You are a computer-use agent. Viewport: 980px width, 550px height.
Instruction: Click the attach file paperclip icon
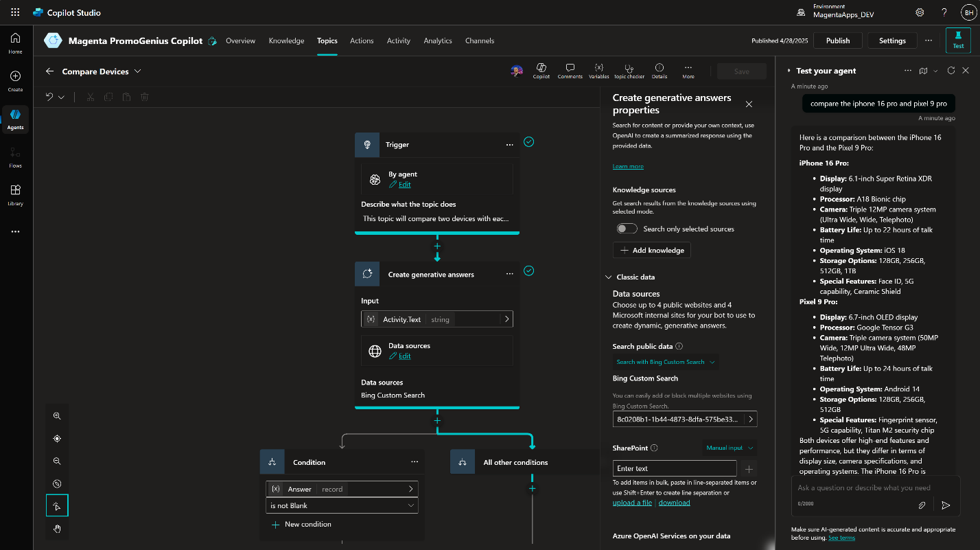[923, 505]
